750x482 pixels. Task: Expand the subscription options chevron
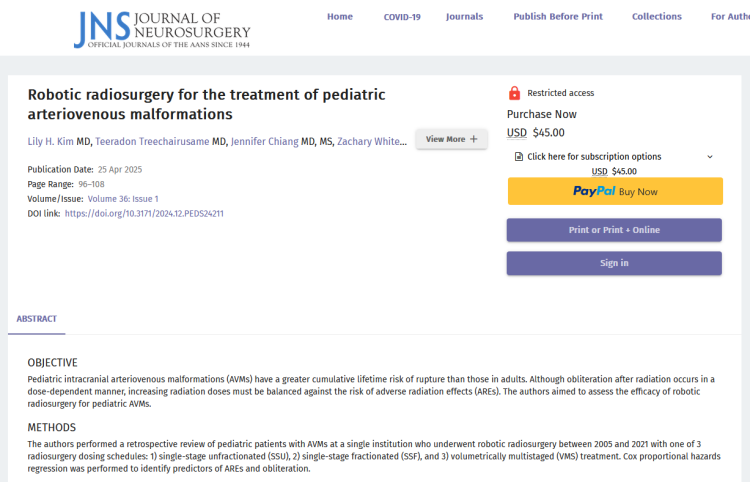(710, 157)
